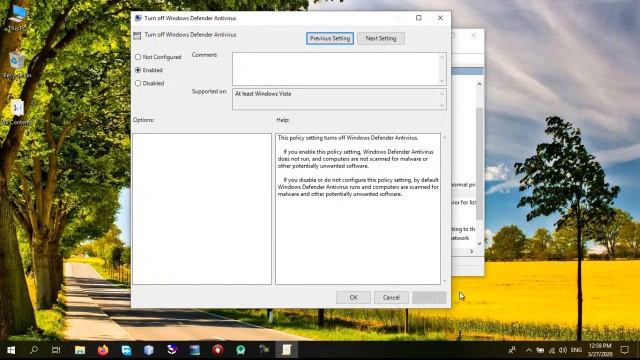Click the Comment box scroll down arrow
Screen dimensions: 640x360
coord(442,81)
